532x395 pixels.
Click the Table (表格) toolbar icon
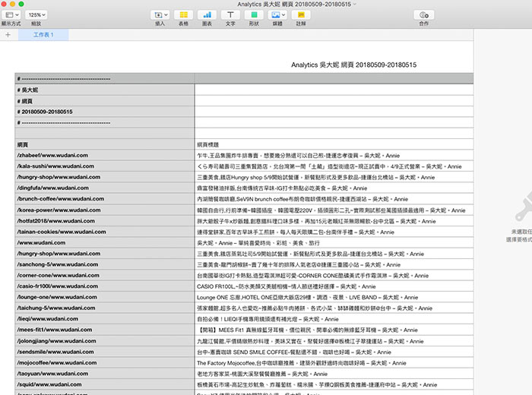[184, 15]
